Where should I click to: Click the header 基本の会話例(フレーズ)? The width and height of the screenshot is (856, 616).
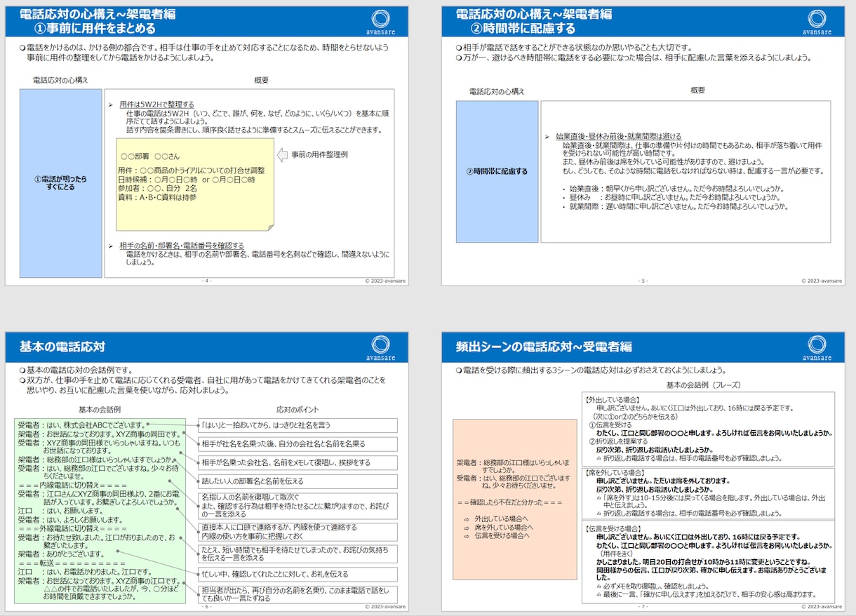click(703, 385)
